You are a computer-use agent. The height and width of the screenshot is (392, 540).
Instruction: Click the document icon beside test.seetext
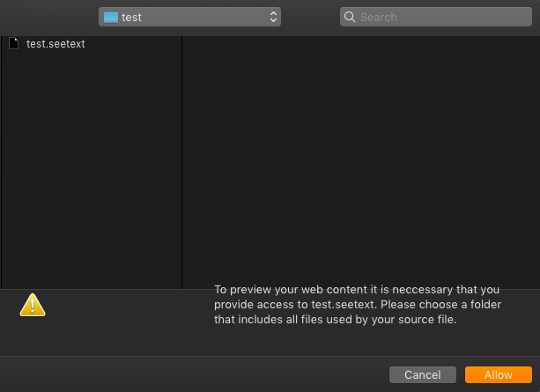14,43
